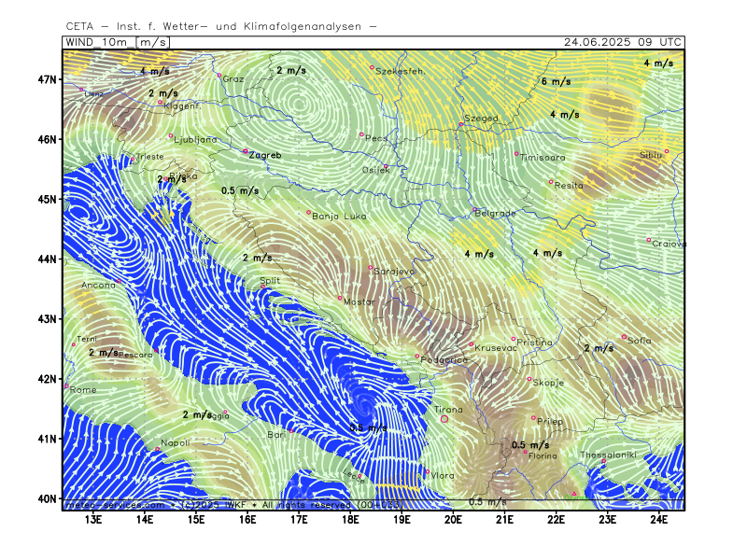
Task: Pick the Trieste city label
Action: 149,156
